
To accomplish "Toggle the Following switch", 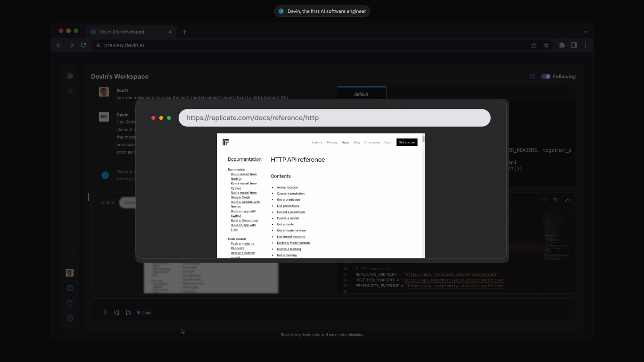I will point(545,76).
